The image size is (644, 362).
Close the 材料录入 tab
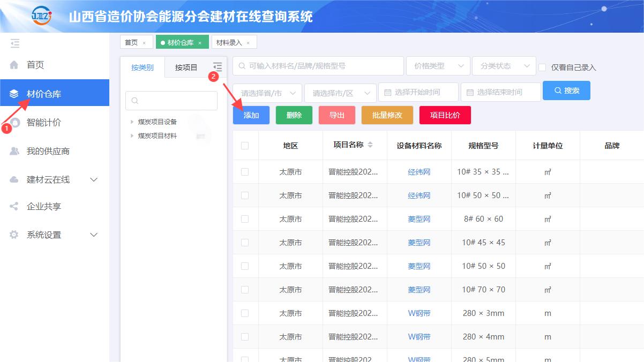pos(248,43)
